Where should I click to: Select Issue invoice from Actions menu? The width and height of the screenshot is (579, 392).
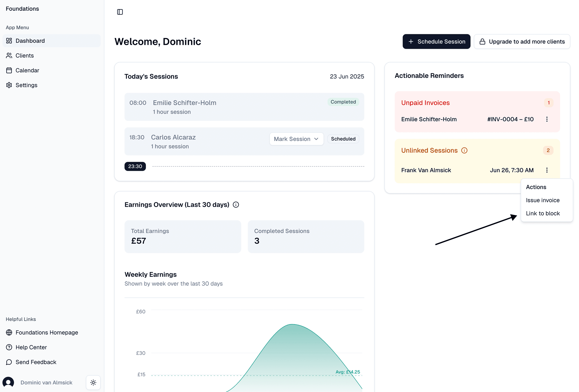point(542,200)
